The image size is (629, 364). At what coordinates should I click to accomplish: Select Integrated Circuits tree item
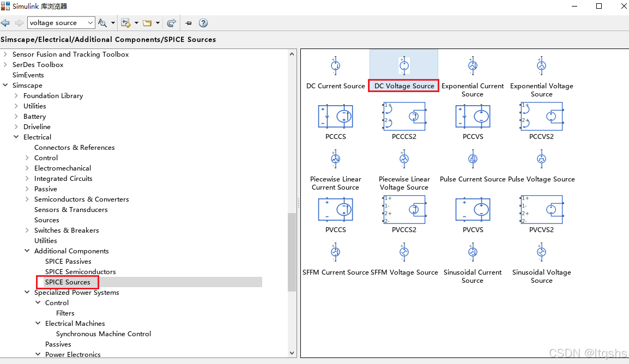(63, 178)
